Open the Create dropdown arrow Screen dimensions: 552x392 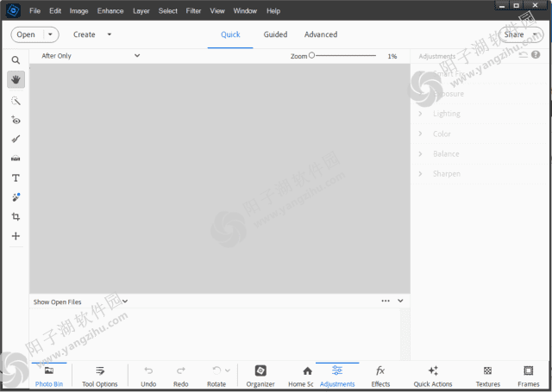pyautogui.click(x=110, y=34)
